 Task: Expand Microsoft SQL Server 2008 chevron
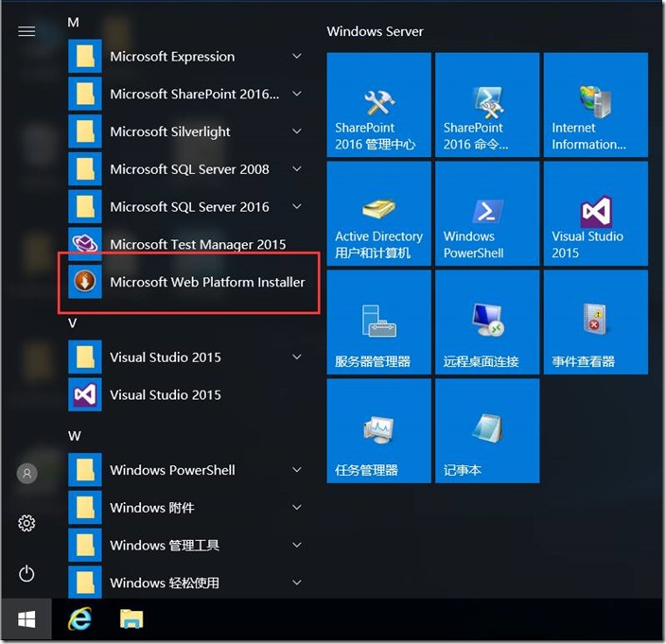[297, 168]
